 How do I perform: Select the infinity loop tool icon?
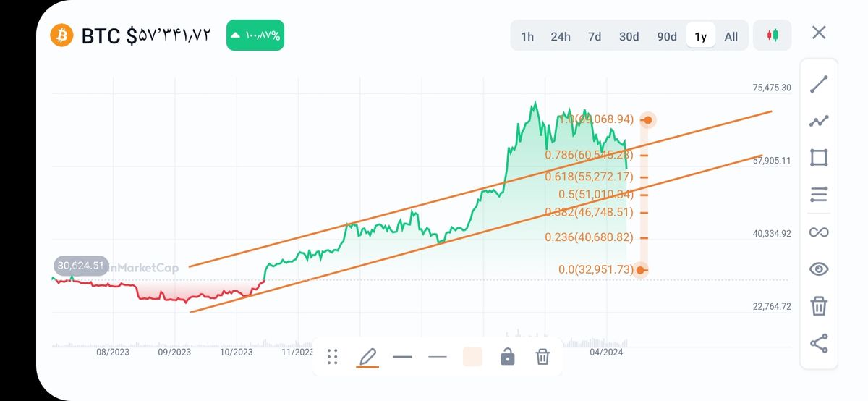pos(819,232)
